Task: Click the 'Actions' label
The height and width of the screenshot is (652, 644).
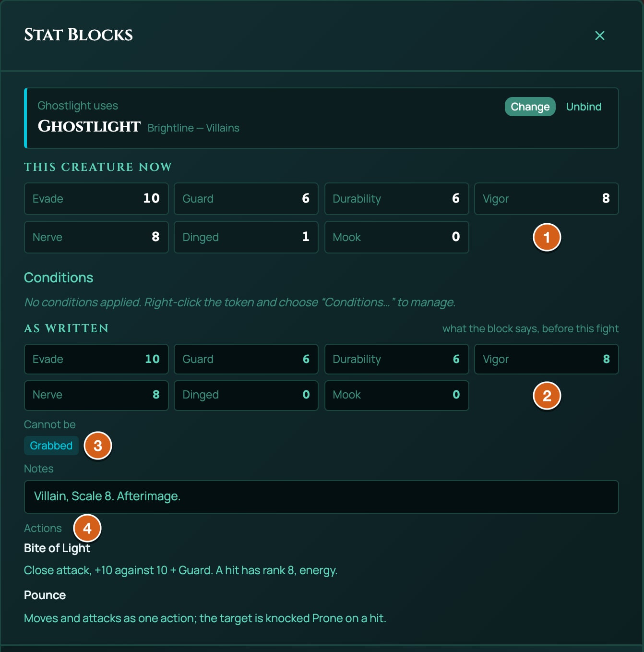Action: 43,528
